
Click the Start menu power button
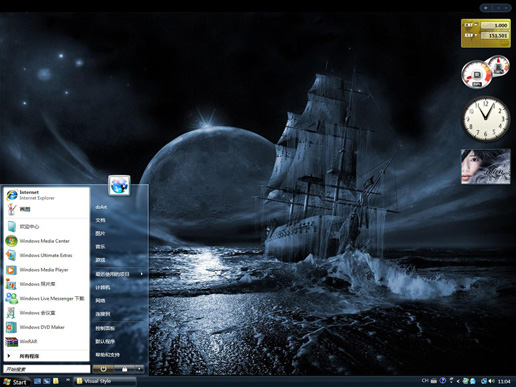103,369
